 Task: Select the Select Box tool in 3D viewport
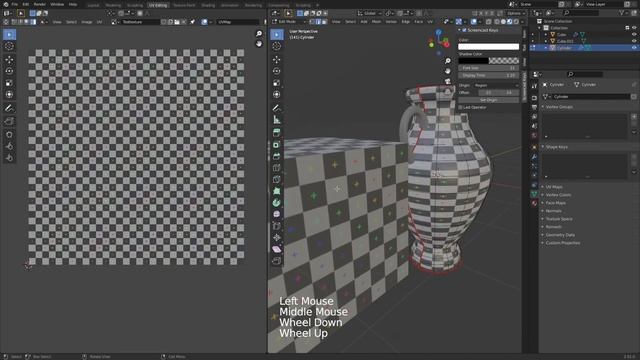point(277,35)
